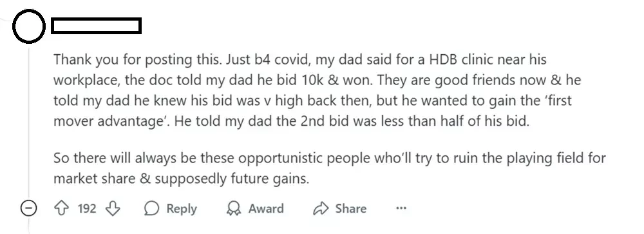Click the Award ribbon icon
This screenshot has width=644, height=234.
(234, 208)
